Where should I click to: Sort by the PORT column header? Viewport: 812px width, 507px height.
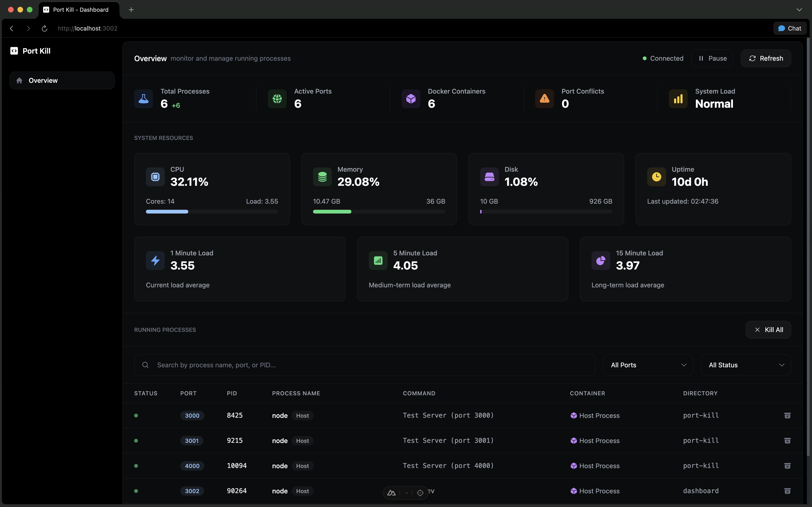(188, 393)
